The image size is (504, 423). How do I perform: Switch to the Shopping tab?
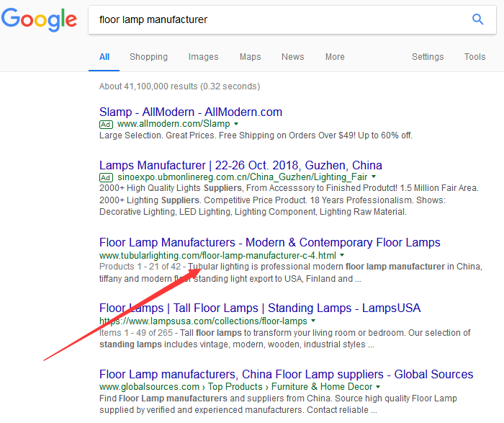click(148, 57)
